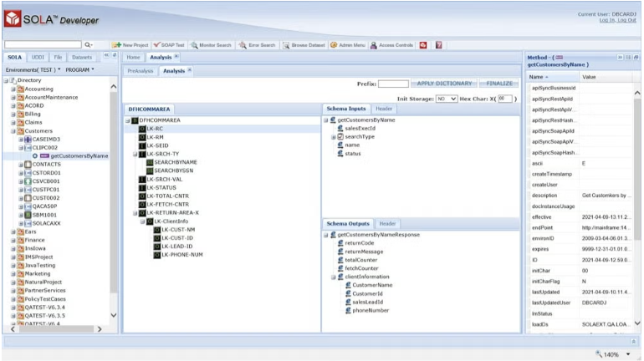Sort by the Name column header
The width and height of the screenshot is (644, 361).
pyautogui.click(x=552, y=77)
